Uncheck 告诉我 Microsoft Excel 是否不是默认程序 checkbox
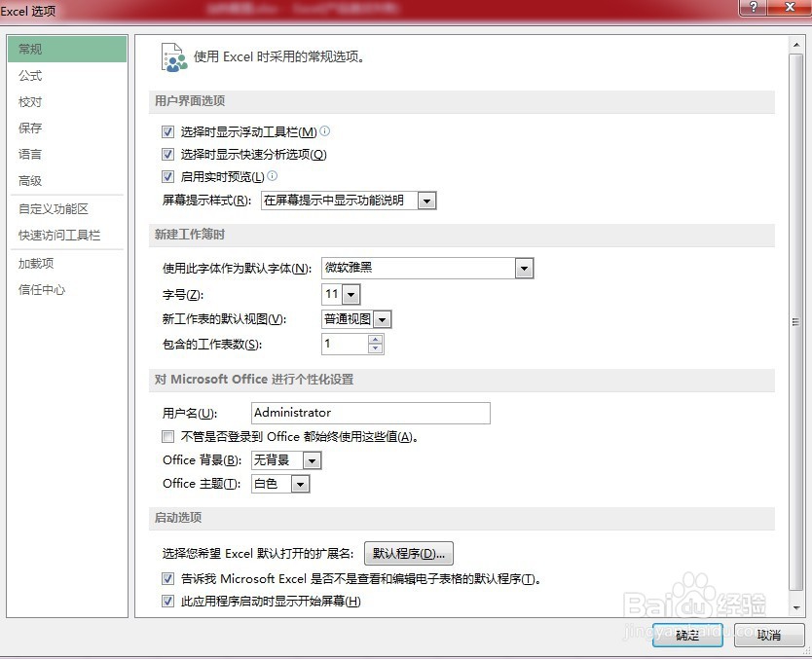The height and width of the screenshot is (659, 812). [x=167, y=578]
